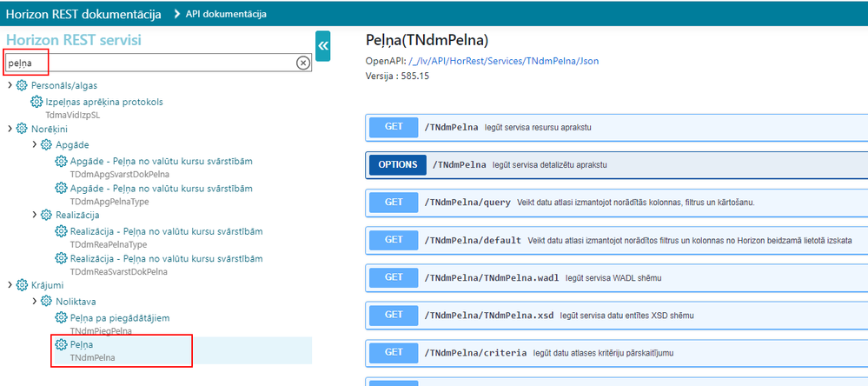Image resolution: width=868 pixels, height=386 pixels.
Task: Open the TNdmPelna OpenAPI Json link
Action: point(504,60)
